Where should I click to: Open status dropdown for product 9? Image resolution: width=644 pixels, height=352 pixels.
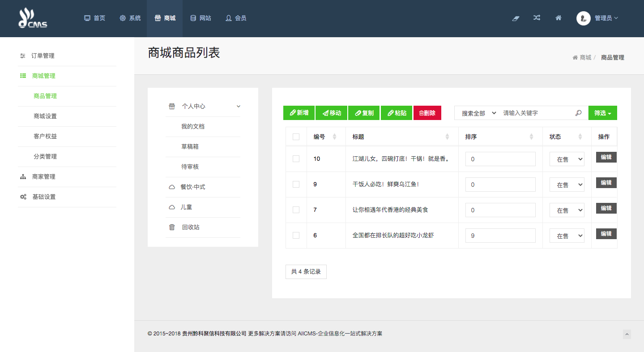click(567, 185)
